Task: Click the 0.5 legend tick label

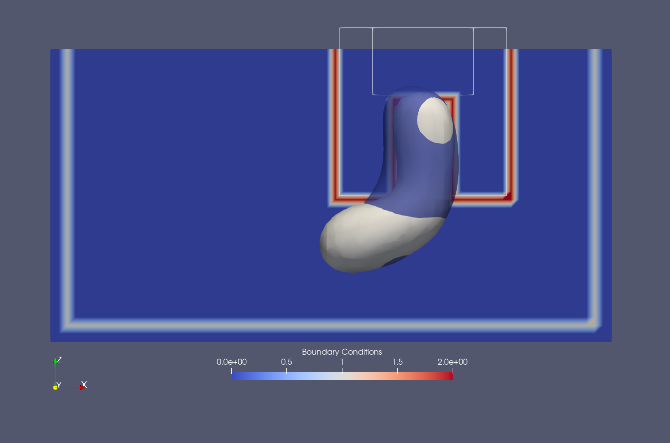Action: 286,362
